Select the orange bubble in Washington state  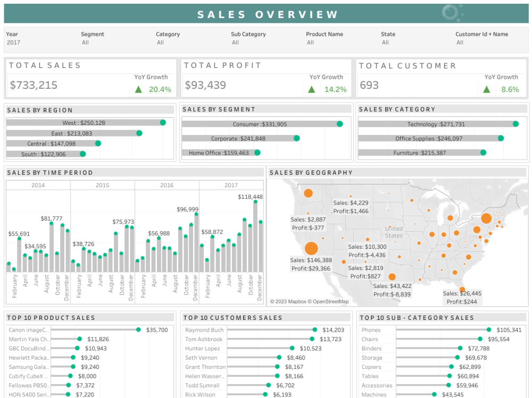(x=307, y=192)
